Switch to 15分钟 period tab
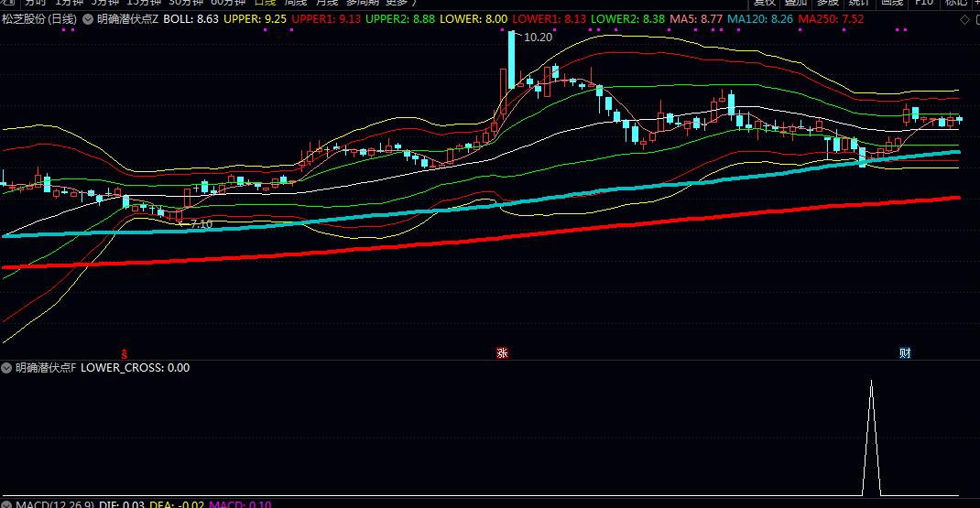The image size is (980, 508). pyautogui.click(x=145, y=3)
